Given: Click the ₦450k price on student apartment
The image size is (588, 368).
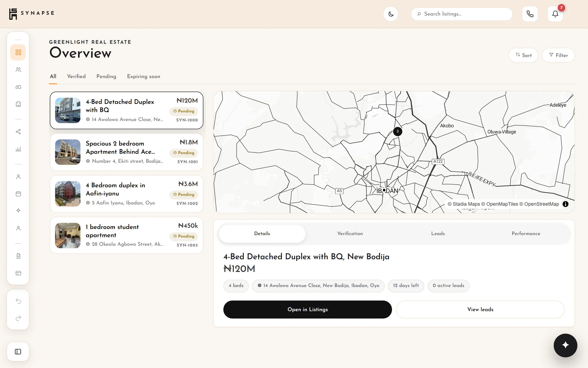Looking at the screenshot, I should pos(188,226).
